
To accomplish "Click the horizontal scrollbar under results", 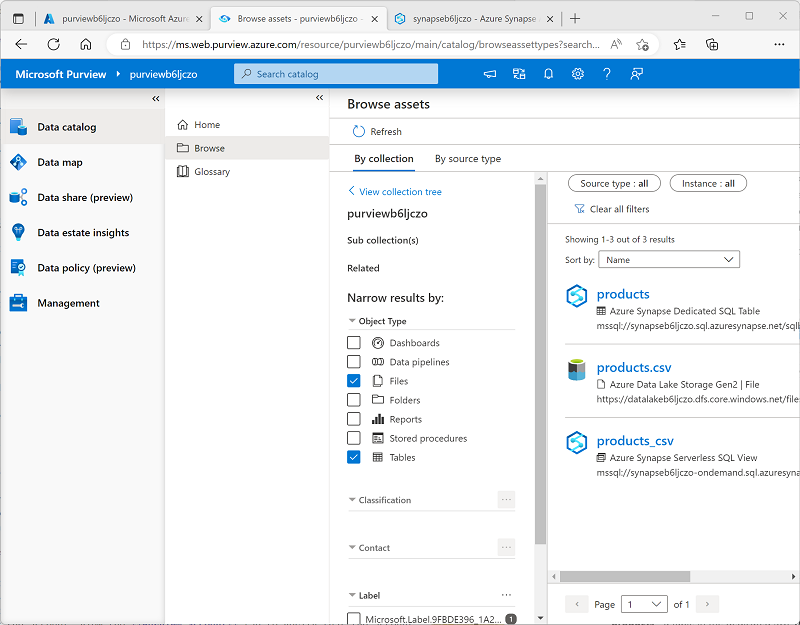I will point(624,577).
